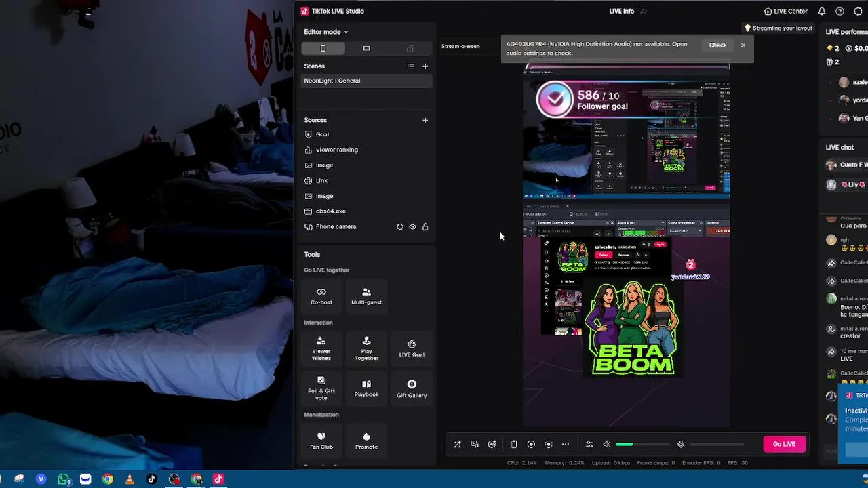Open the help question mark icon
Screen dimensions: 868x488
[840, 11]
